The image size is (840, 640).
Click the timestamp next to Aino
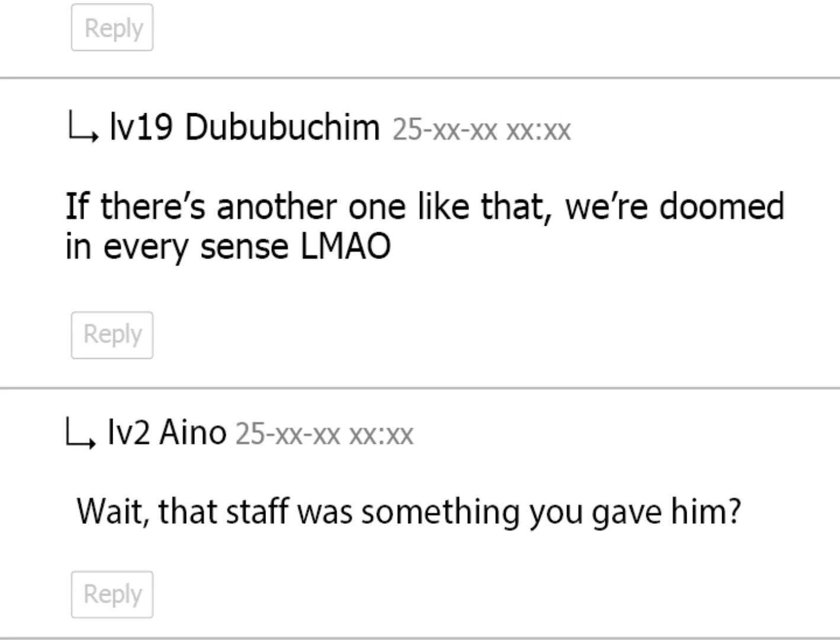324,434
